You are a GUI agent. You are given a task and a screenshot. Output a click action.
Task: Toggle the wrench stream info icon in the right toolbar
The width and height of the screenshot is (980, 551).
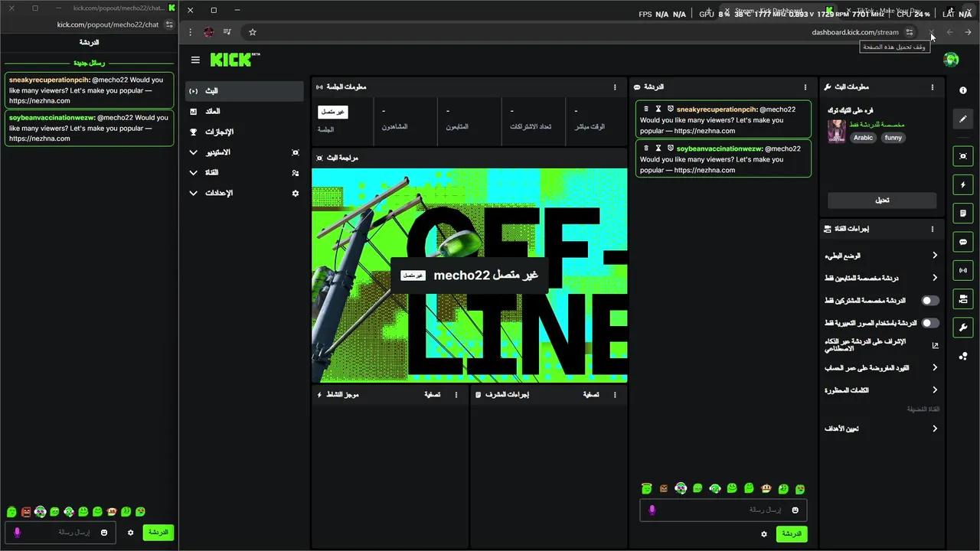point(963,328)
